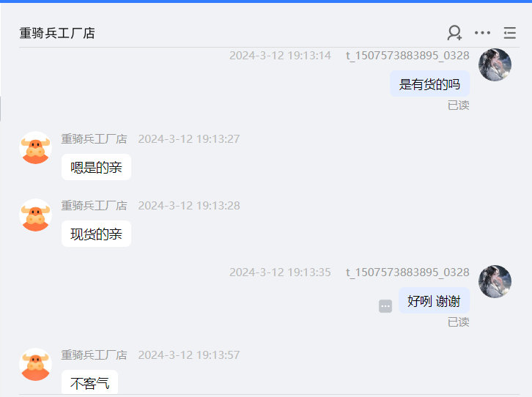Click the add contact person icon
The image size is (532, 397).
pyautogui.click(x=454, y=33)
